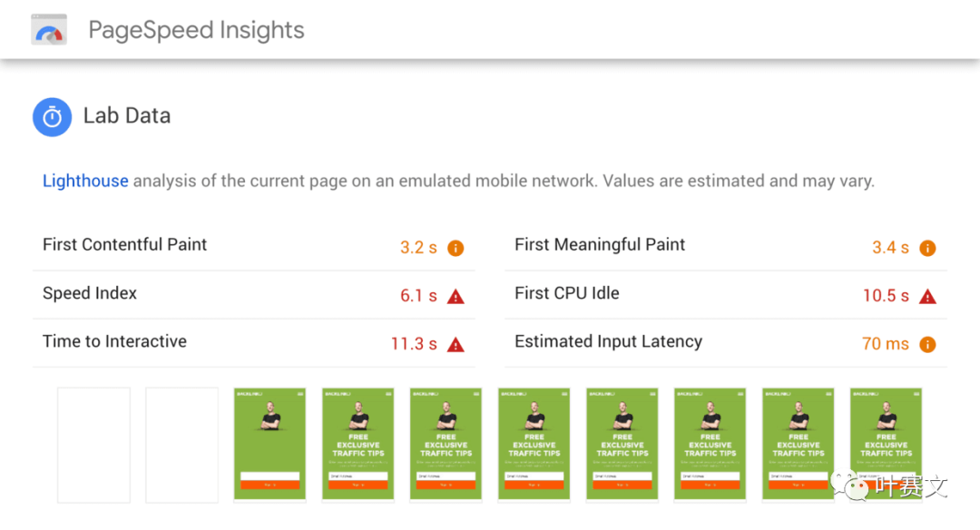Select the last filmstrip screenshot thumbnail
This screenshot has height=530, width=980.
coord(887,444)
